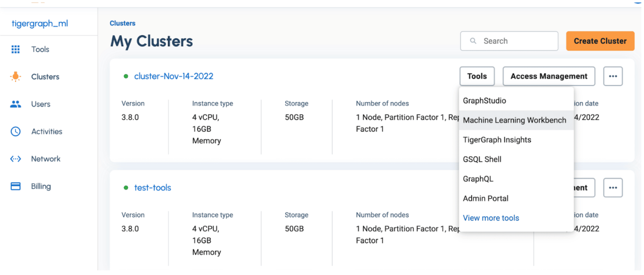Click the Access Management button

pos(549,76)
